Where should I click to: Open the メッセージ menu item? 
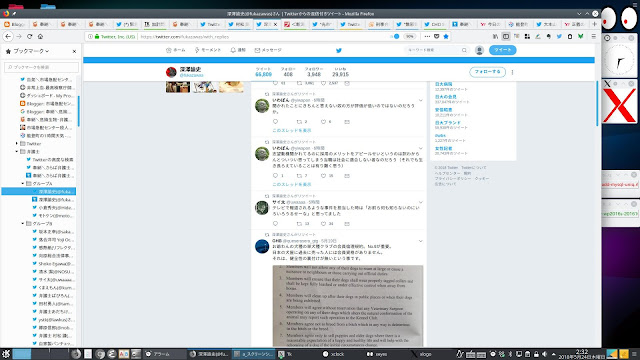pyautogui.click(x=268, y=50)
